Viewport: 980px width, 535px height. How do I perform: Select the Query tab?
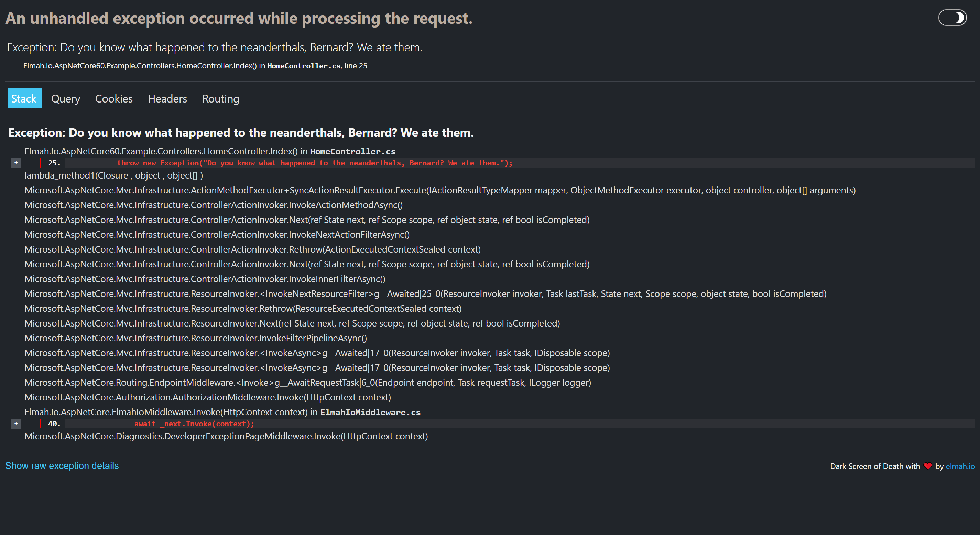pyautogui.click(x=66, y=99)
